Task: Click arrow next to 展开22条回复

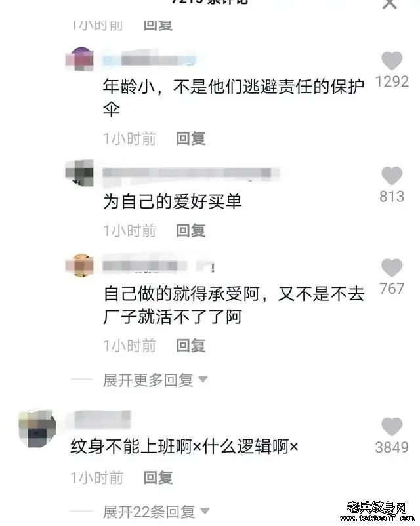Action: click(205, 511)
